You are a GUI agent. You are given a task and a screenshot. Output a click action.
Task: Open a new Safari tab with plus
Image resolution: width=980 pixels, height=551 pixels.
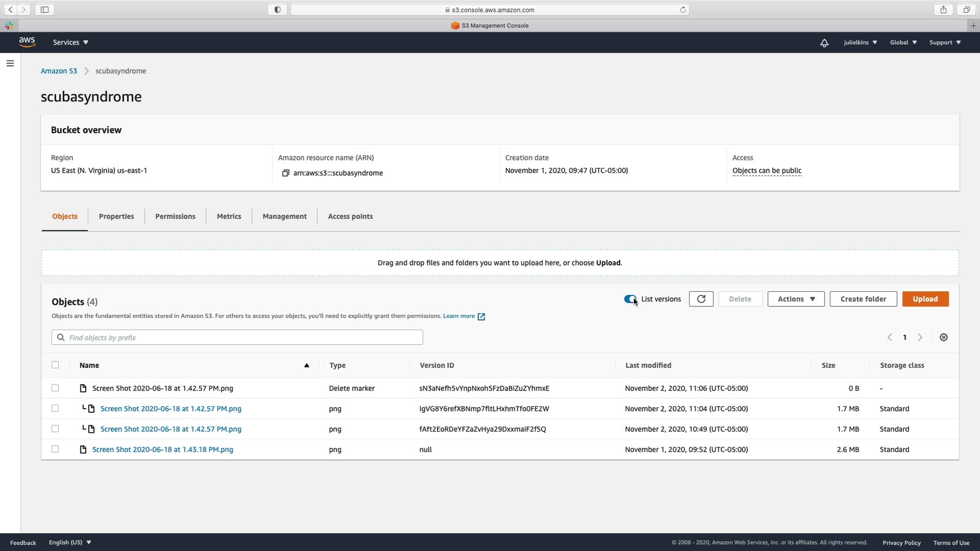click(x=973, y=25)
